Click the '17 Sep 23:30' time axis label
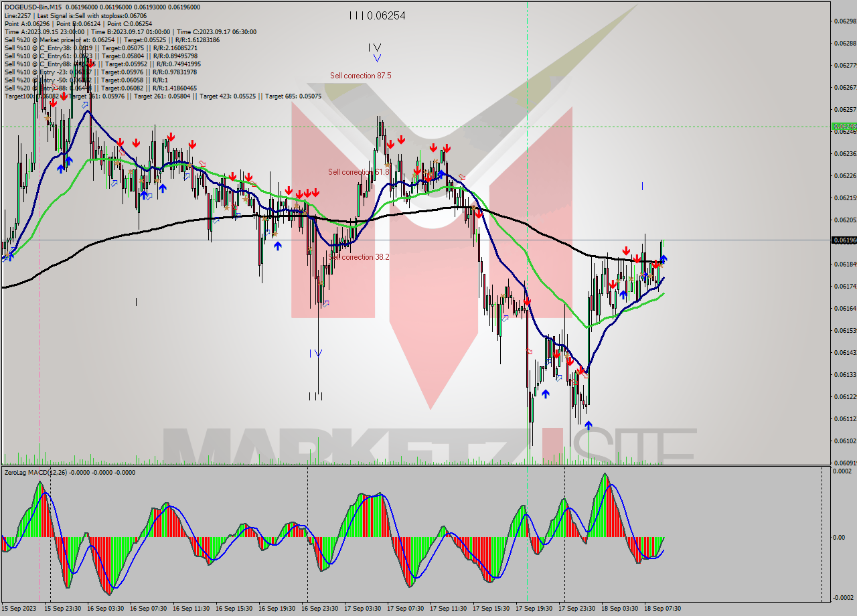This screenshot has width=857, height=616. point(577,609)
